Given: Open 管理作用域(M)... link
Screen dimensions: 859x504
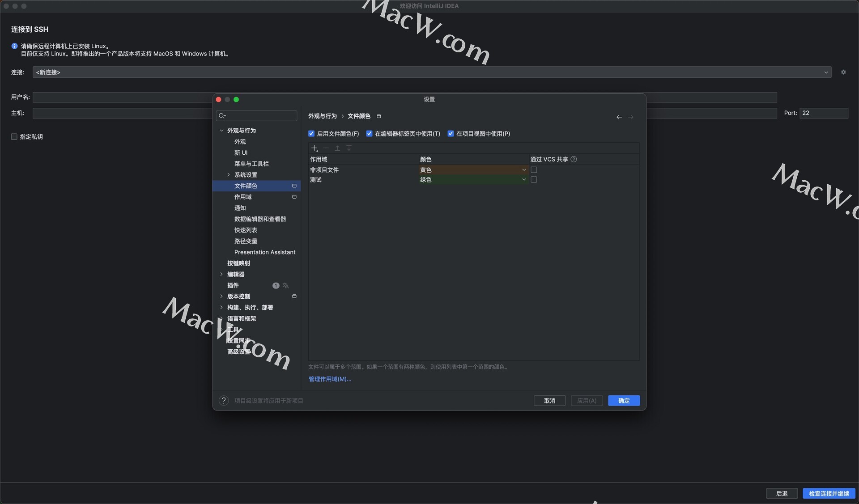Looking at the screenshot, I should (330, 379).
